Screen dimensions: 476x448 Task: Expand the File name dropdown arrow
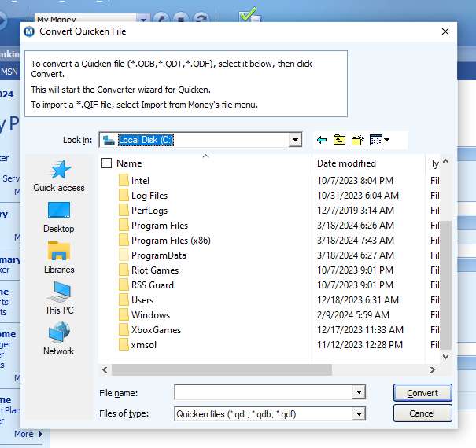coord(359,392)
